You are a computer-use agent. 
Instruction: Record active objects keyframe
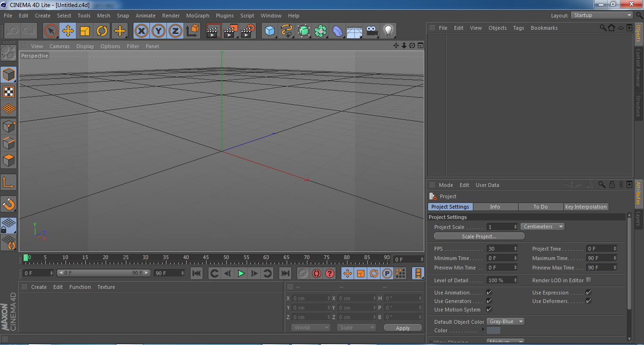[x=303, y=273]
